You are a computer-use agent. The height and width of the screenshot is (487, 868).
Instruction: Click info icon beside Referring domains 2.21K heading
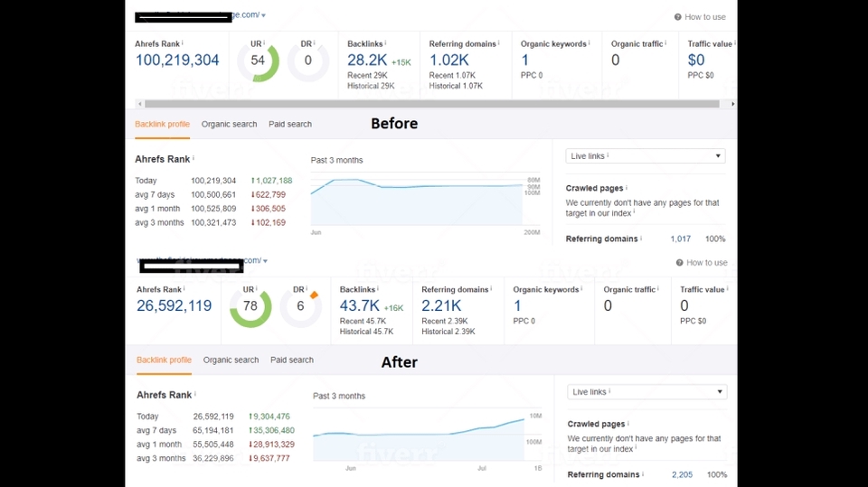(x=490, y=289)
